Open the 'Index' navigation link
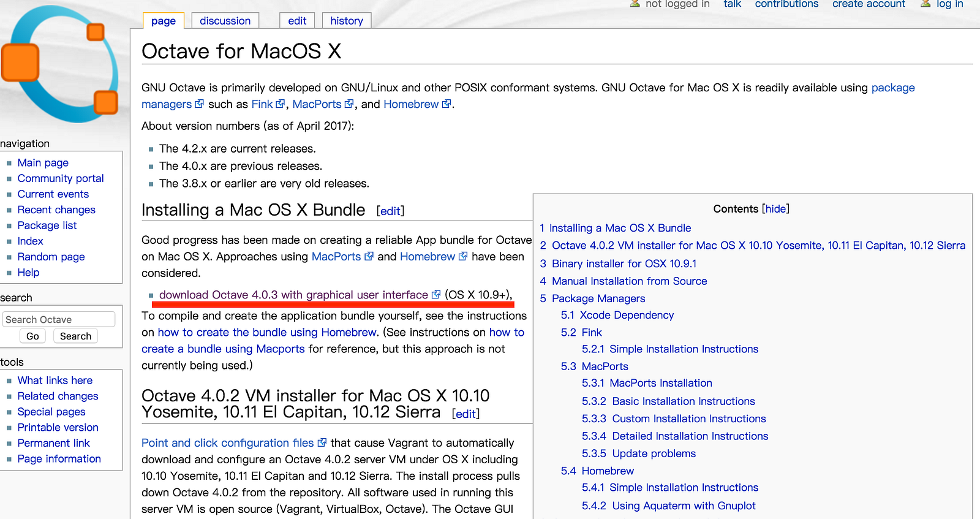This screenshot has height=519, width=980. point(30,241)
